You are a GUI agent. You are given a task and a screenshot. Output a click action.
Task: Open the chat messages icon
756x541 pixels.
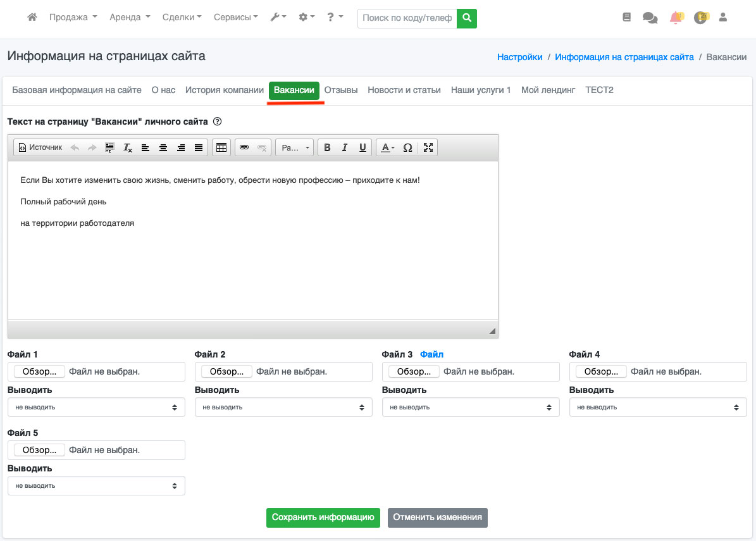pyautogui.click(x=650, y=18)
